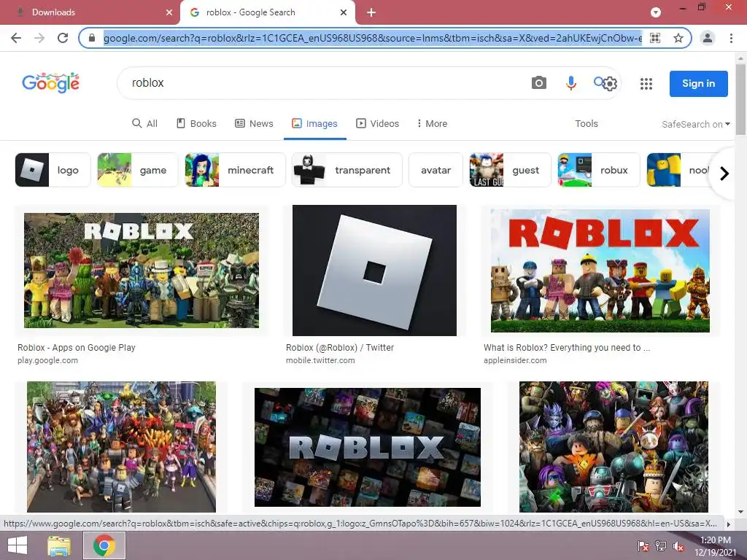The width and height of the screenshot is (747, 560).
Task: Open the Windows Start button
Action: point(18,545)
